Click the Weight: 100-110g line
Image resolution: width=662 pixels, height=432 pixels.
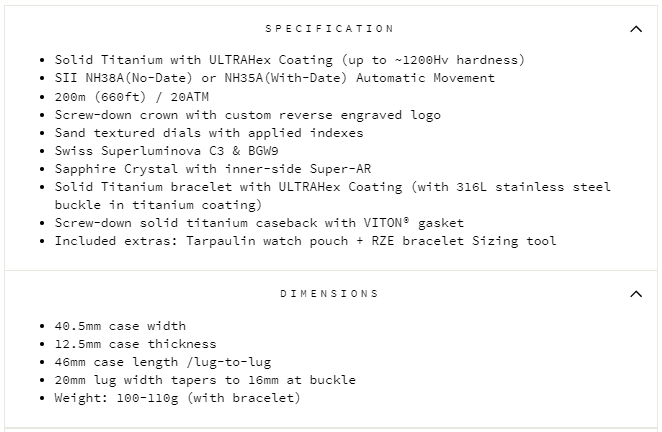[x=177, y=398]
